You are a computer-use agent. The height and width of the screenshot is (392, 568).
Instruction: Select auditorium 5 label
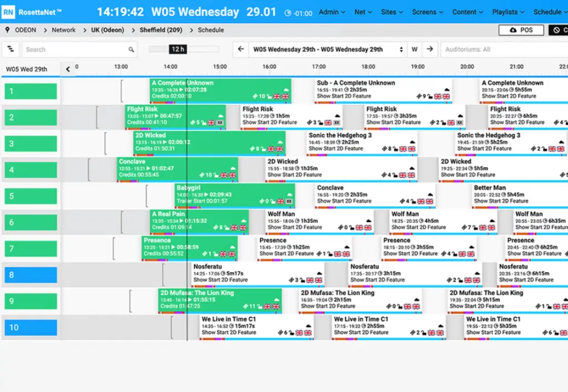[31, 196]
